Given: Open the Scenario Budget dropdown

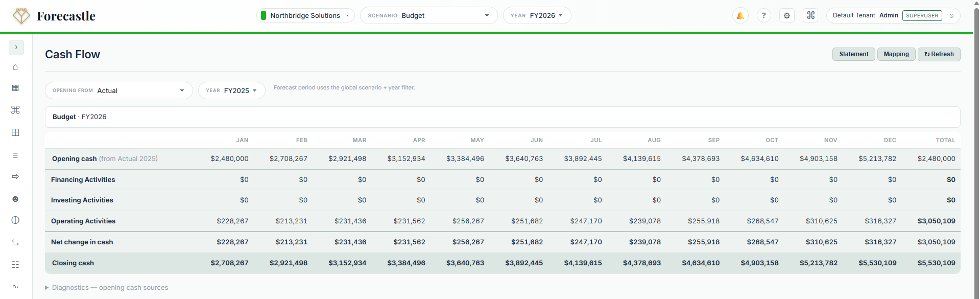Looking at the screenshot, I should [428, 15].
